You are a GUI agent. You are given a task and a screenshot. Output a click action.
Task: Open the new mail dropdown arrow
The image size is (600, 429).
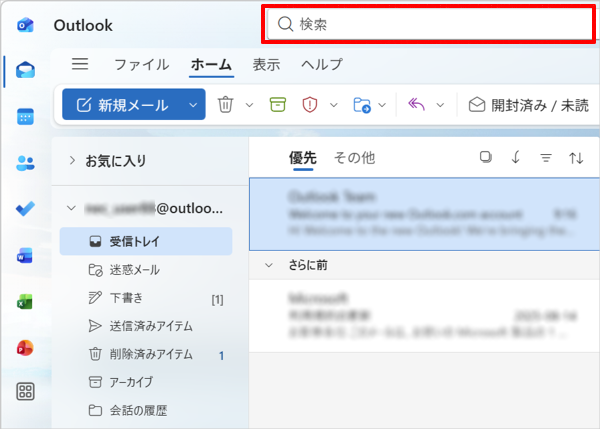point(193,105)
